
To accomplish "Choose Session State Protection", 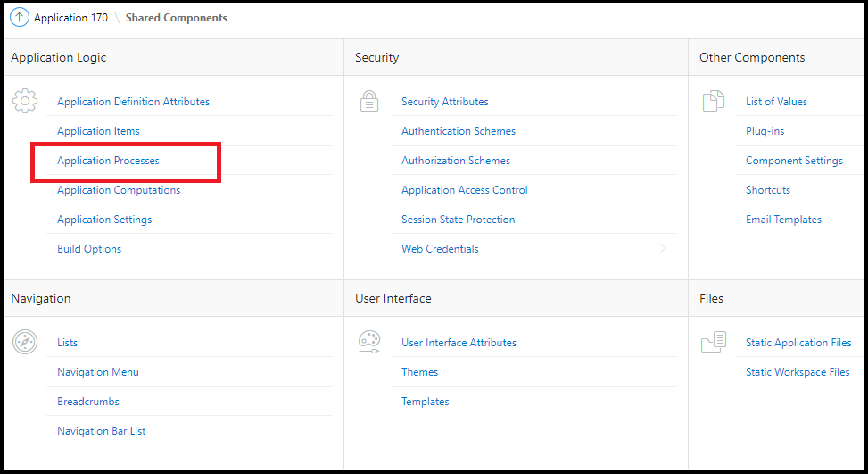I will (x=458, y=220).
